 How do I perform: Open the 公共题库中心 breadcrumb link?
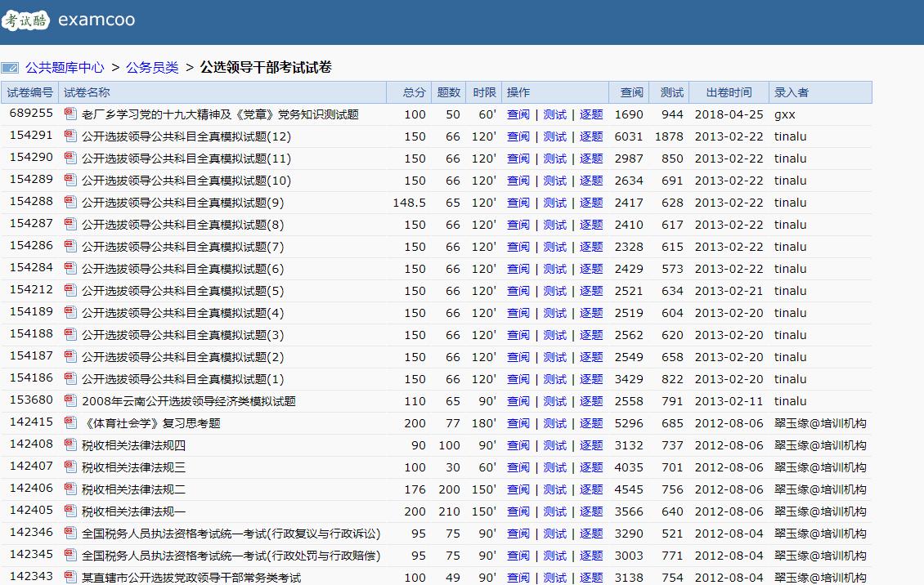point(65,66)
